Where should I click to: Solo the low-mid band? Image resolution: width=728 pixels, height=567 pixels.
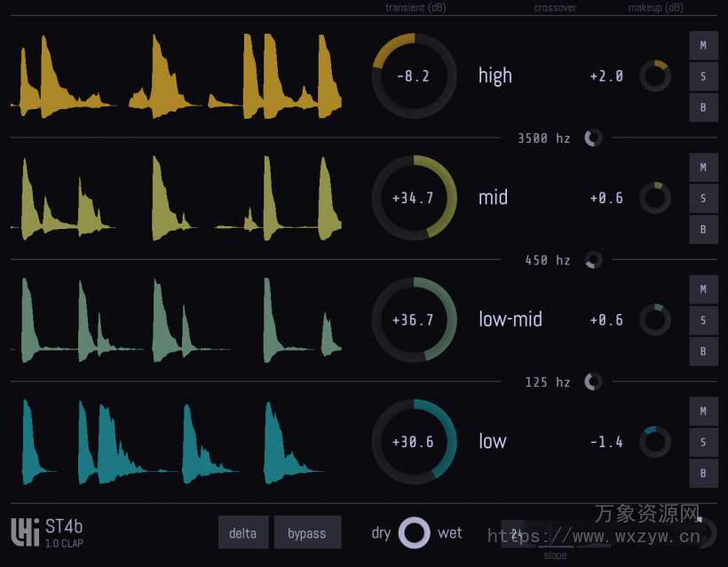(703, 320)
